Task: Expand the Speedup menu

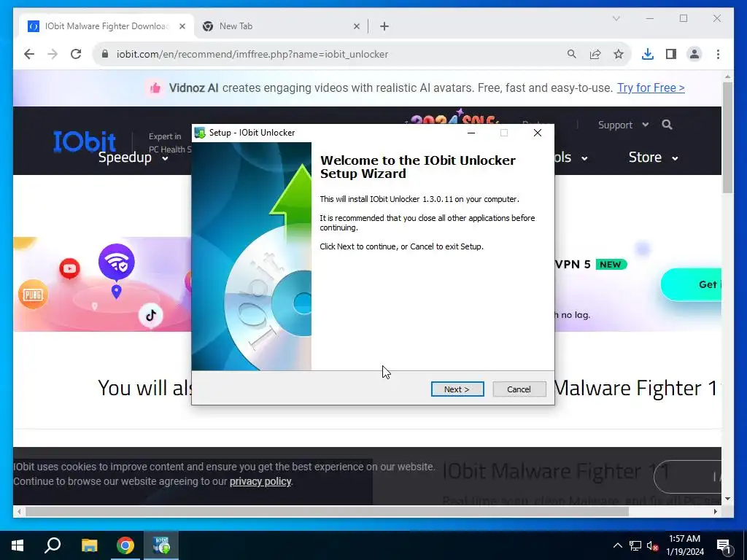Action: pos(133,157)
